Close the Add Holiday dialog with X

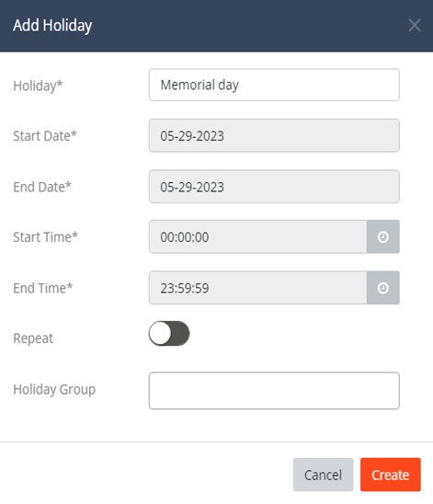click(415, 25)
